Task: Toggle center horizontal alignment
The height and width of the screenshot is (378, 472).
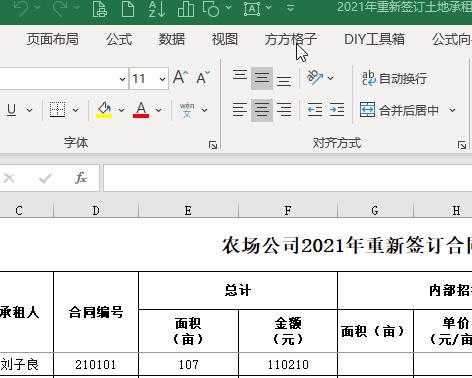Action: pos(262,110)
